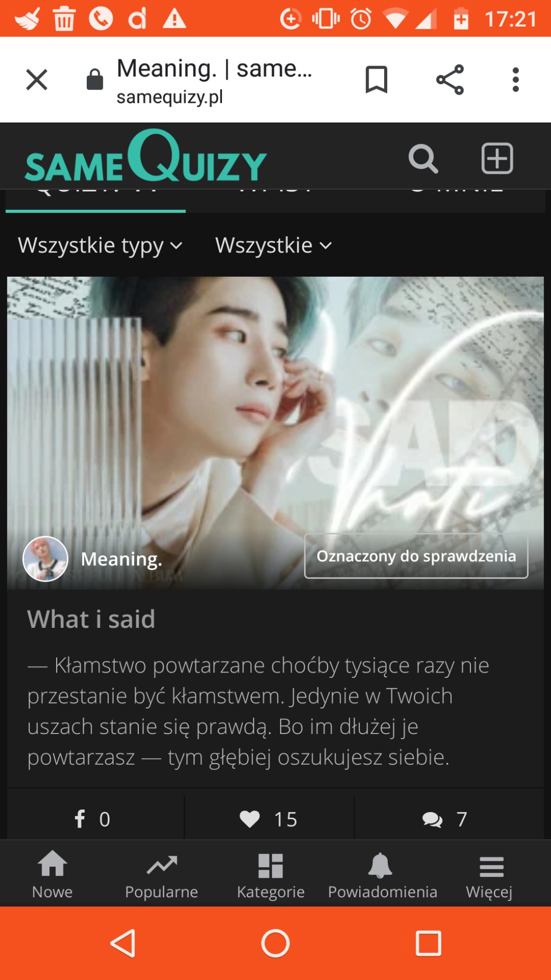This screenshot has height=980, width=551.
Task: Expand the Wszystkie typy dropdown
Action: tap(100, 245)
